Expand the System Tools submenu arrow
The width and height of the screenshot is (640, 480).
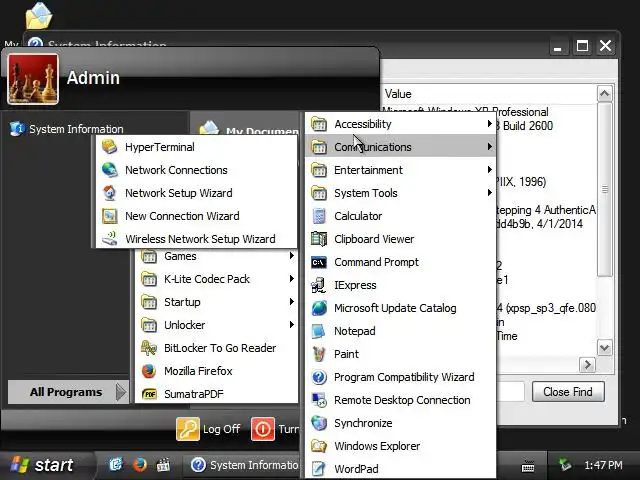pyautogui.click(x=489, y=192)
